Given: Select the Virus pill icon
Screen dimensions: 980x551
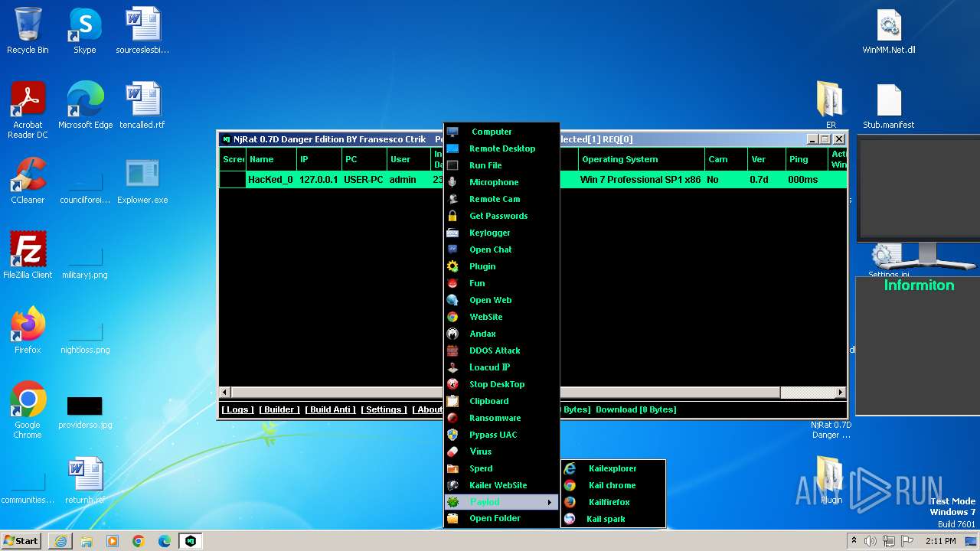Looking at the screenshot, I should click(x=452, y=452).
